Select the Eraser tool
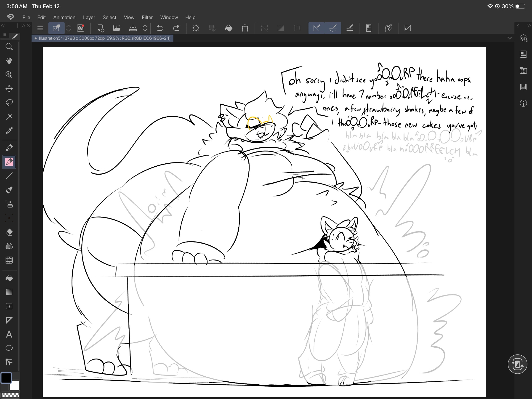532x399 pixels. coord(9,232)
